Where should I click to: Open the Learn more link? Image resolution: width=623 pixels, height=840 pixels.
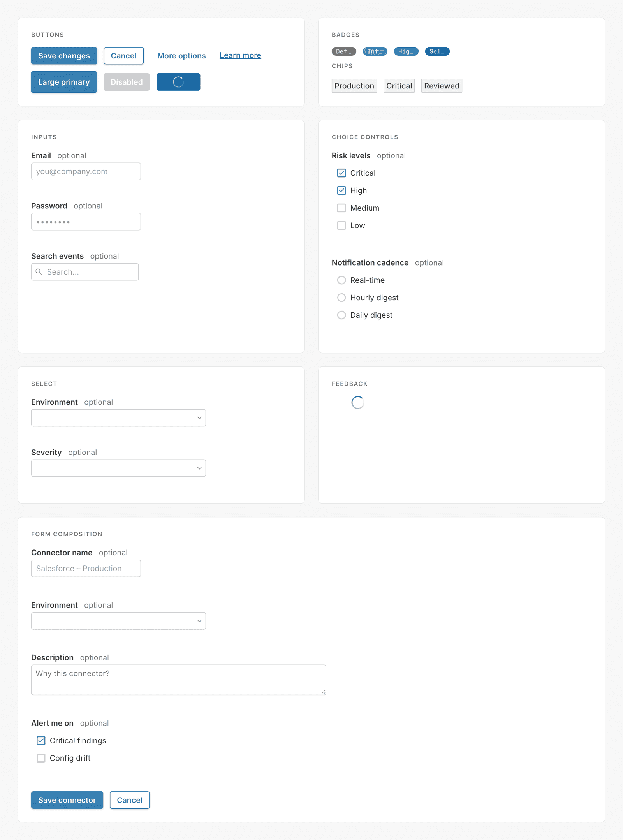tap(240, 55)
